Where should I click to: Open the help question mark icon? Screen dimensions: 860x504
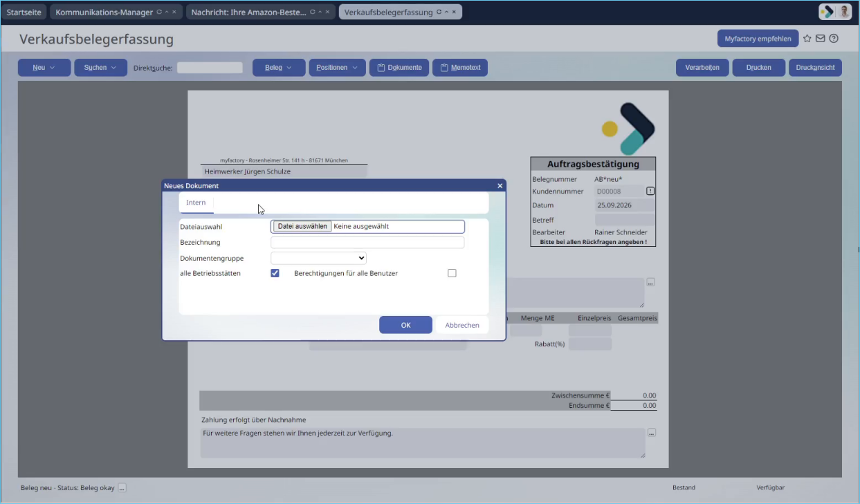pyautogui.click(x=834, y=39)
